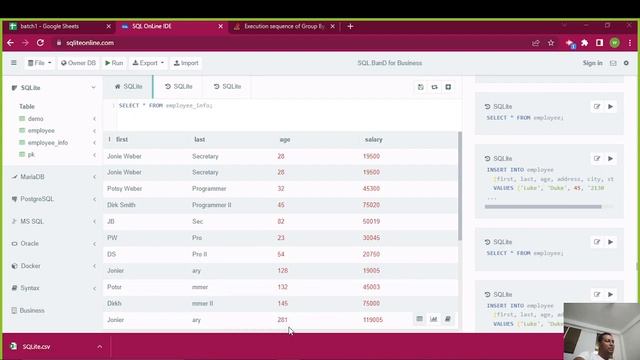Screen dimensions: 640x360
Task: Edit the INSERT history card with scrollbar
Action: pos(597,158)
